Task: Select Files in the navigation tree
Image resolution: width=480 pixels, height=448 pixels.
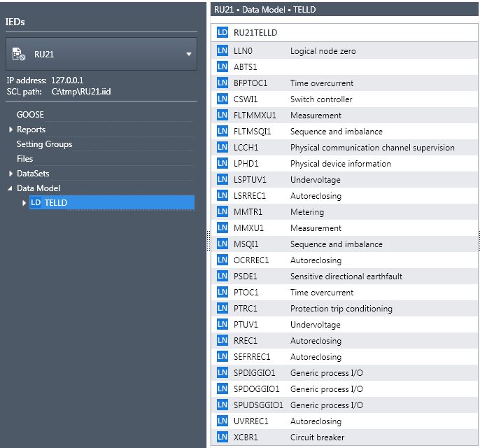Action: (25, 159)
